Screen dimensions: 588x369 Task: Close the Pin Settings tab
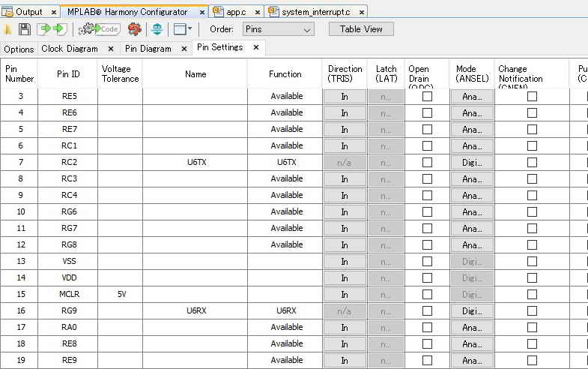pyautogui.click(x=256, y=47)
